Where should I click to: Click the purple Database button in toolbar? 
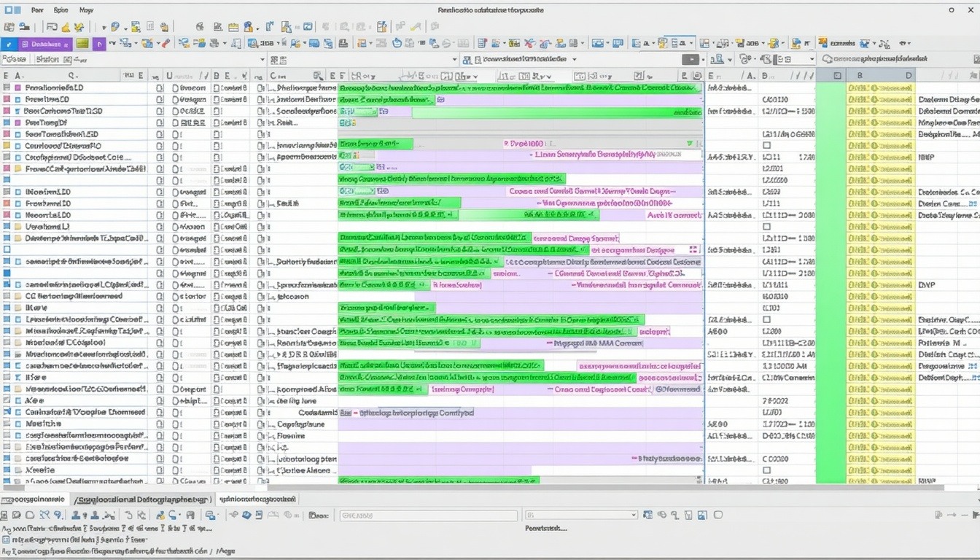tap(44, 44)
